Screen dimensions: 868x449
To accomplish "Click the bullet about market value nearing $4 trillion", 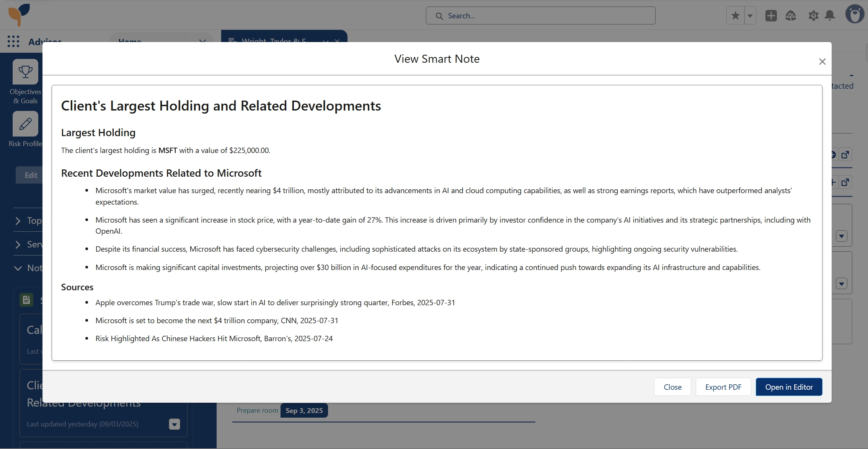I will (444, 196).
